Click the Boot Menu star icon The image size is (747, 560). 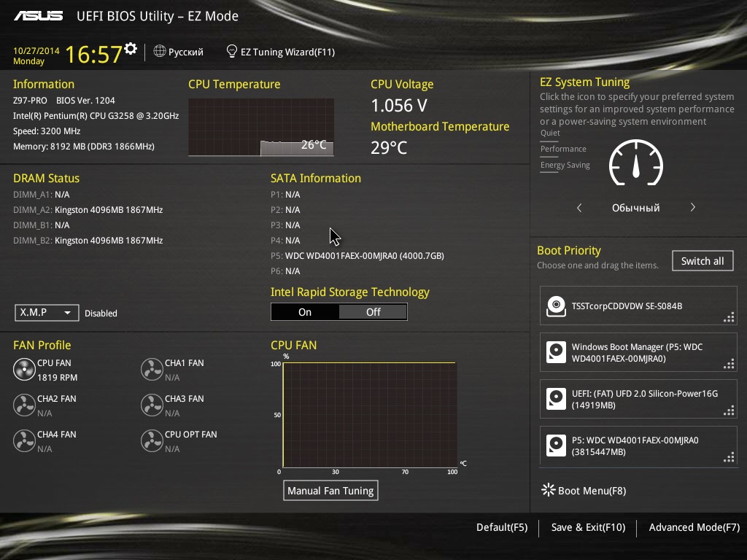click(x=549, y=489)
